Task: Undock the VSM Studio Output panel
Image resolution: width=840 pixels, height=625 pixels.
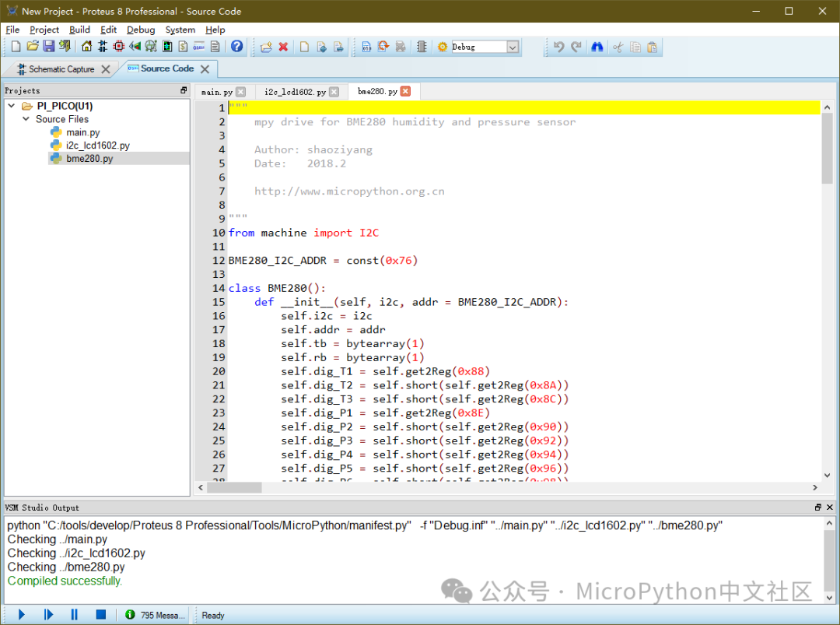Action: 817,507
